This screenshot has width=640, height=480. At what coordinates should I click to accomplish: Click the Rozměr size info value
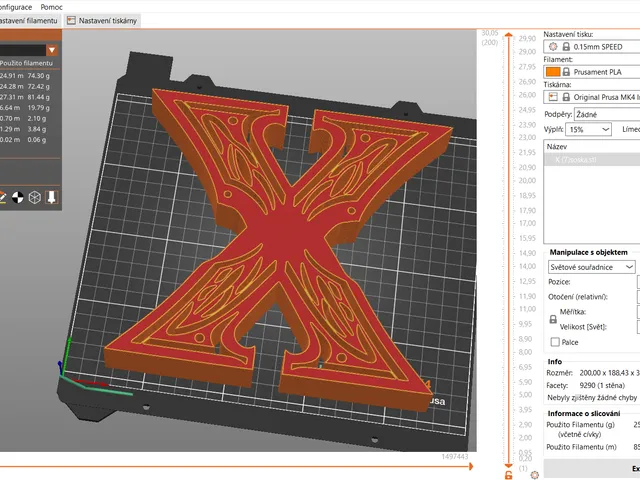(609, 373)
